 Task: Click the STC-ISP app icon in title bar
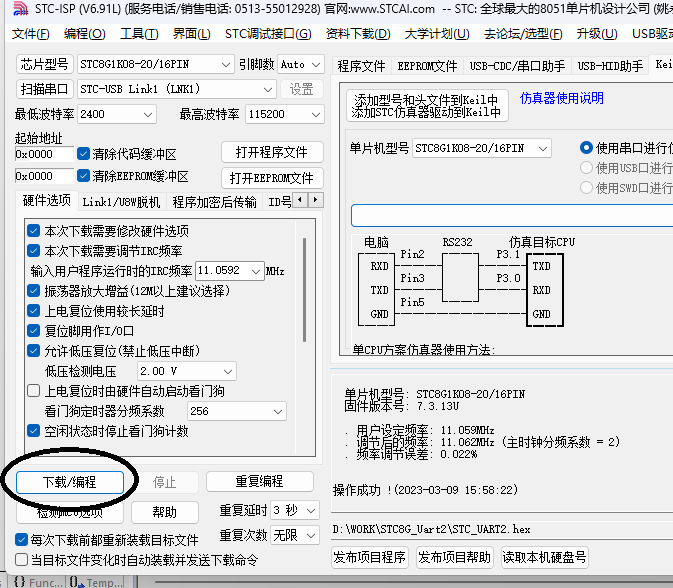click(x=20, y=8)
